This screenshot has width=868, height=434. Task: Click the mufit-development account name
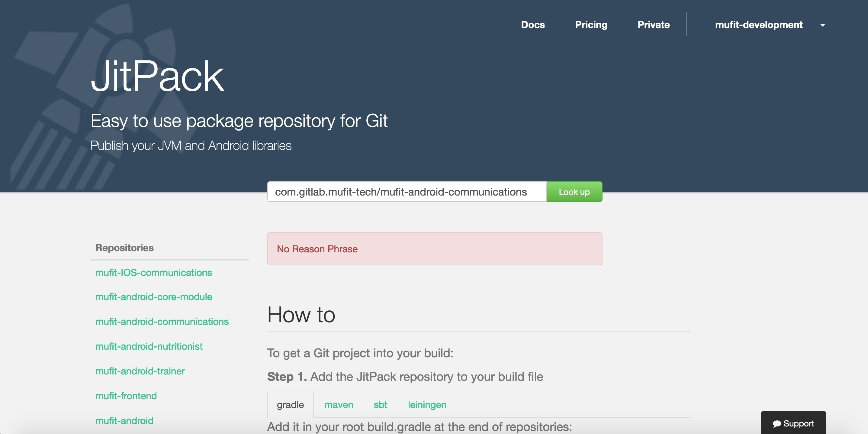pos(758,25)
